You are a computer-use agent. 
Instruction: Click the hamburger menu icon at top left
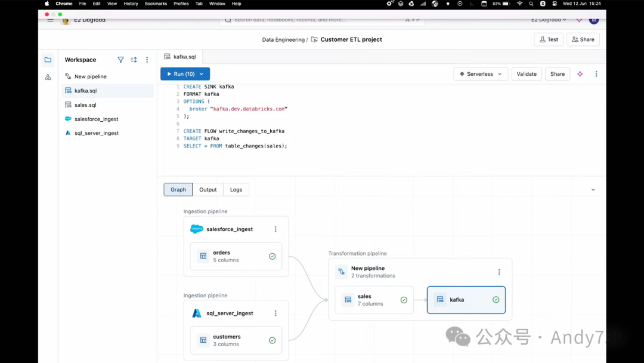(50, 20)
